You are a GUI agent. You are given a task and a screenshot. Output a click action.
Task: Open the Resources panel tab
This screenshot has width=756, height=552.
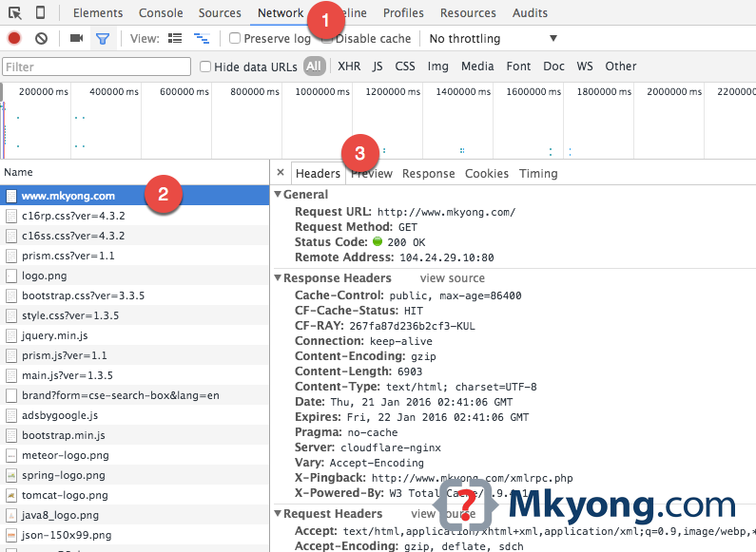[x=468, y=13]
